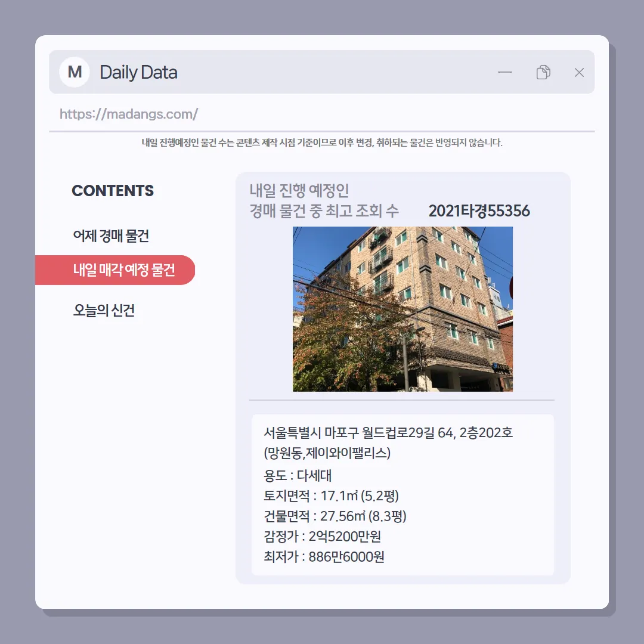644x644 pixels.
Task: Click the 내일 진행 예정인 heading text
Action: tap(299, 190)
